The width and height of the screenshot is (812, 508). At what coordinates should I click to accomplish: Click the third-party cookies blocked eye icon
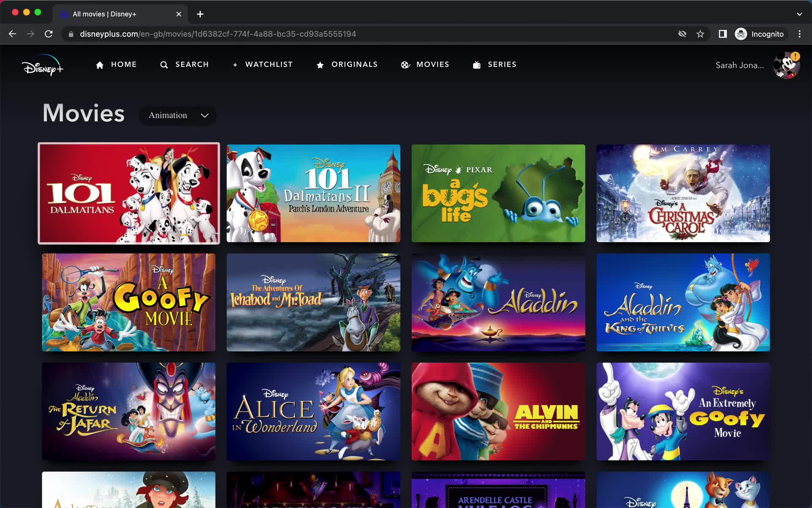(682, 34)
